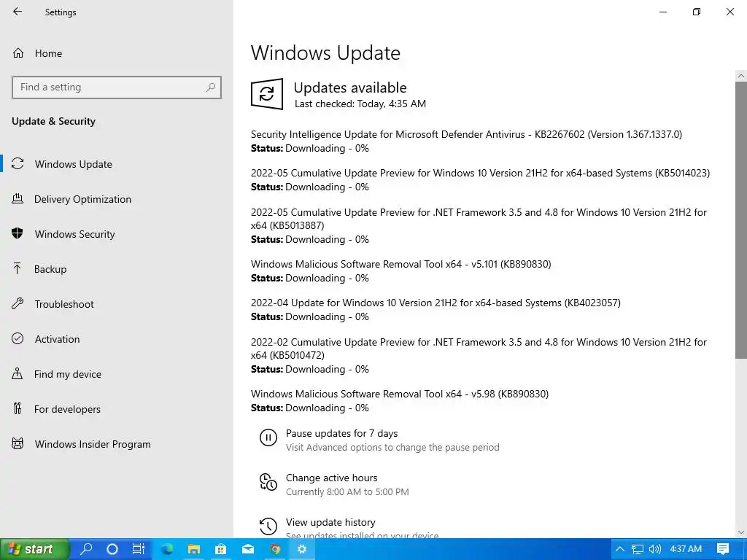747x560 pixels.
Task: Click the taskbar clock 4:37 AM
Action: [686, 549]
